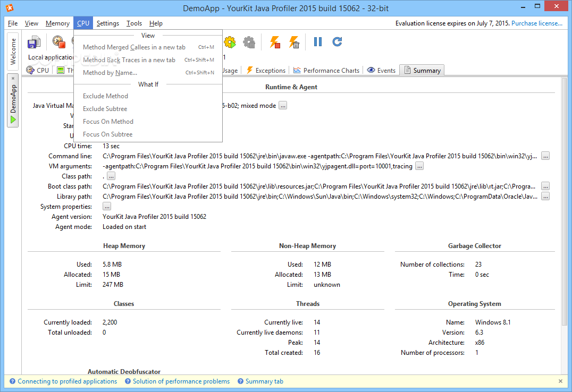Image resolution: width=572 pixels, height=392 pixels.
Task: Open the File menu
Action: [13, 23]
